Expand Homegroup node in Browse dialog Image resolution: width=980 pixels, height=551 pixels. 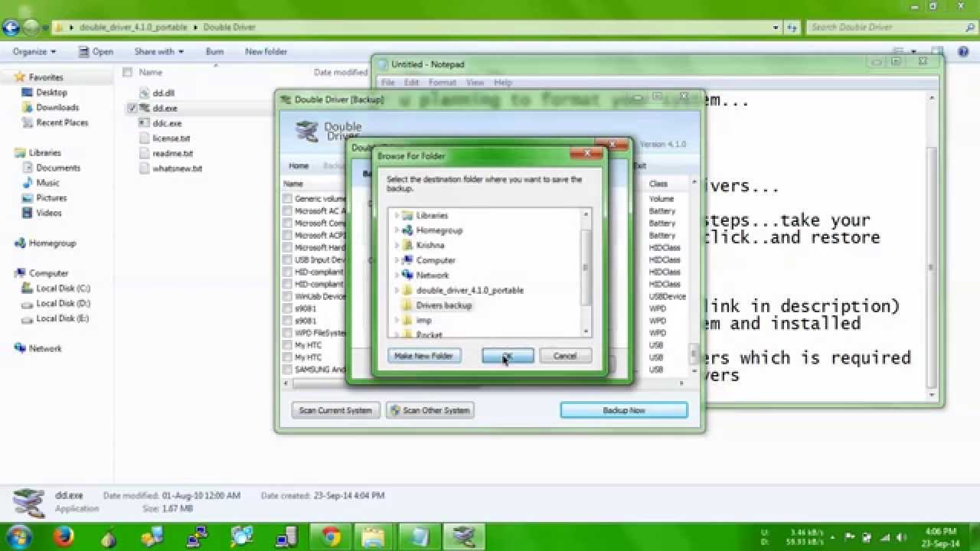pyautogui.click(x=397, y=230)
